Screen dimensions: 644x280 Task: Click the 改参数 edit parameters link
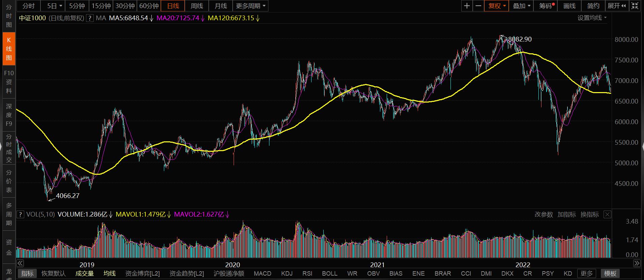pos(544,214)
